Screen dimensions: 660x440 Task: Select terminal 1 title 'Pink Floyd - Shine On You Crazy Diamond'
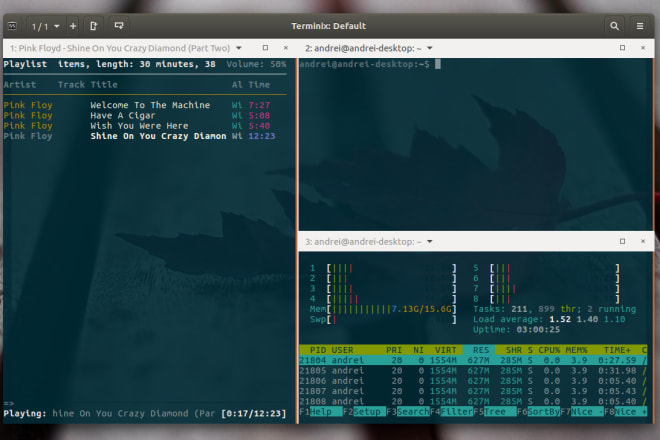point(120,48)
